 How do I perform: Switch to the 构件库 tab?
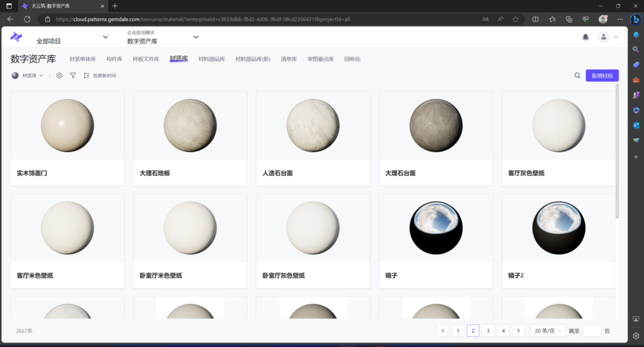[x=114, y=59]
